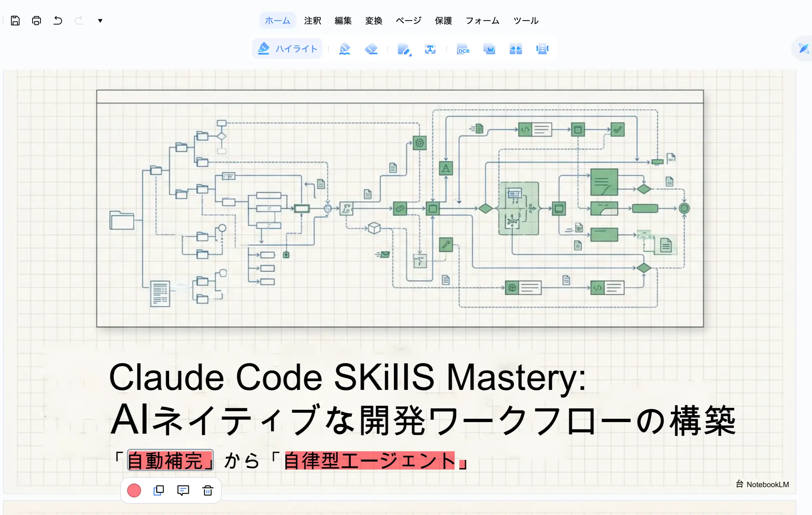Change highlight color via red swatch
812x515 pixels.
pos(134,490)
